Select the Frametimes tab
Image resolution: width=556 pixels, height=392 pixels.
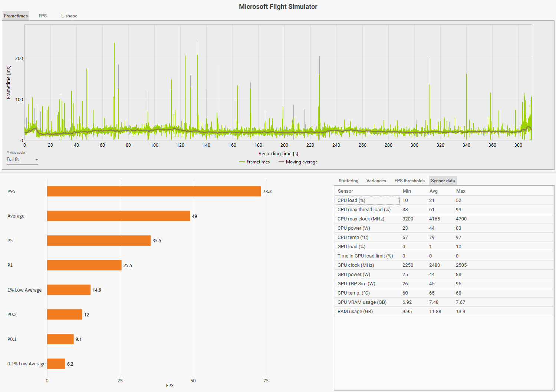point(16,16)
